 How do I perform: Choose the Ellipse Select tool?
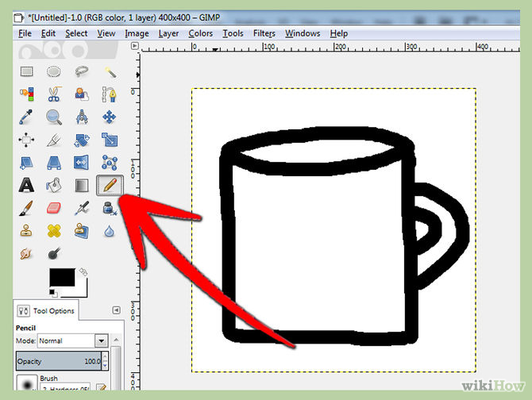54,71
